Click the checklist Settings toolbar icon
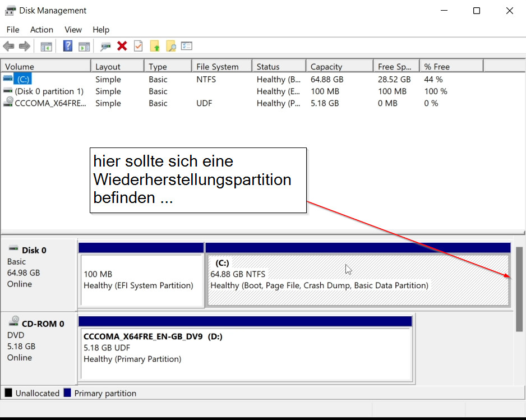Image resolution: width=526 pixels, height=420 pixels. (x=187, y=47)
